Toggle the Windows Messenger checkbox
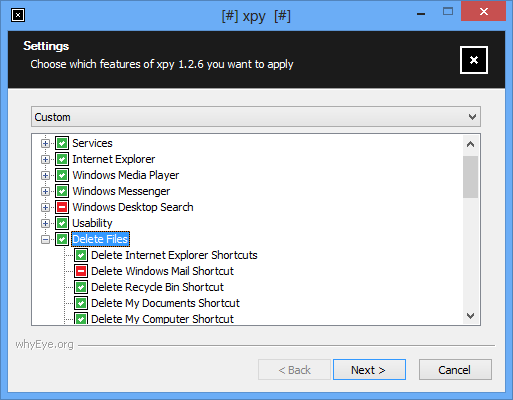 click(x=62, y=191)
